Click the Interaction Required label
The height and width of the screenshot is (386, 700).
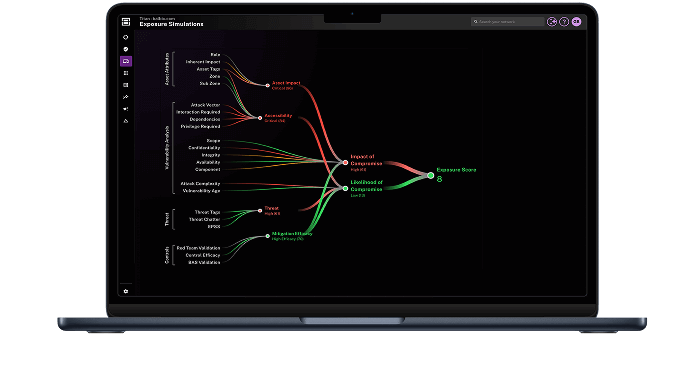click(198, 112)
